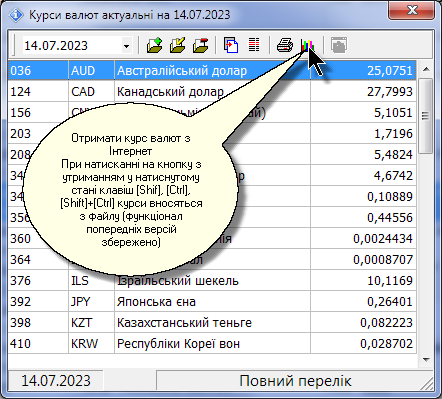442x399 pixels.
Task: Select code cell 124
Action: pyautogui.click(x=38, y=91)
